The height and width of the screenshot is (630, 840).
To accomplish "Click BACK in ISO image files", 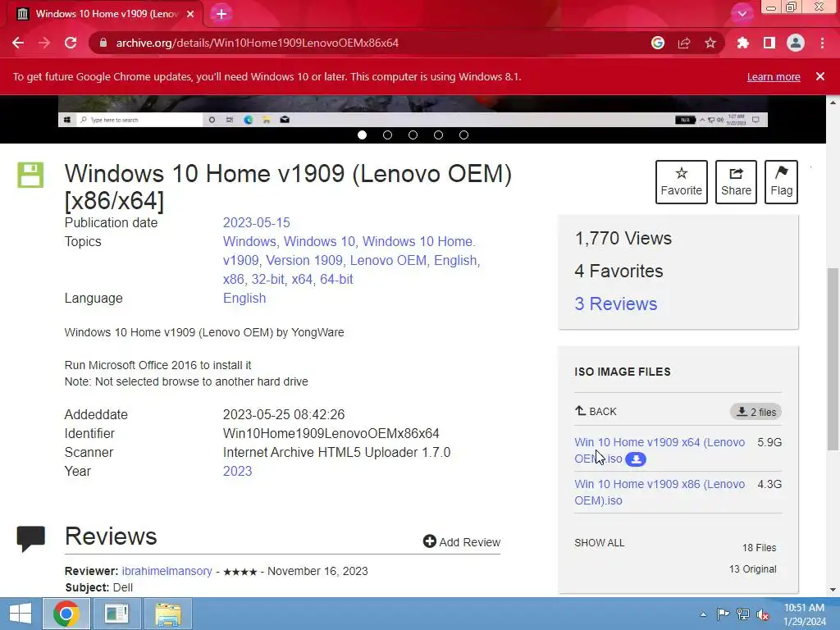I will [x=596, y=412].
